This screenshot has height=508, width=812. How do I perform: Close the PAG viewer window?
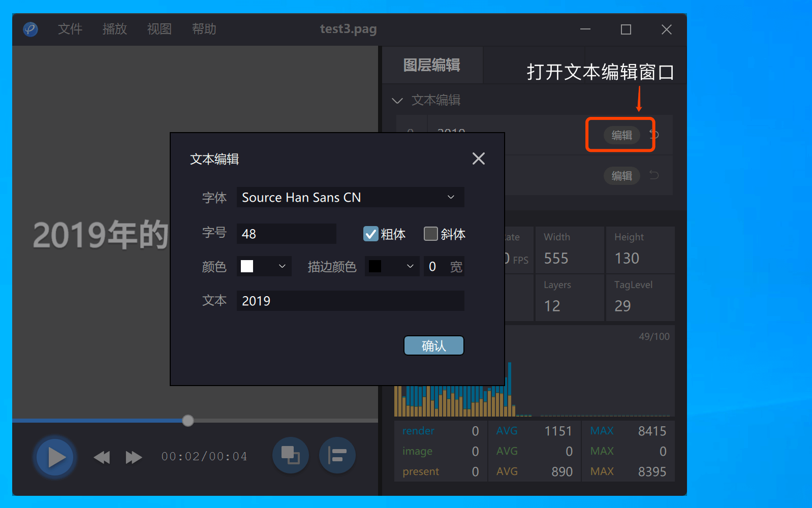coord(667,29)
